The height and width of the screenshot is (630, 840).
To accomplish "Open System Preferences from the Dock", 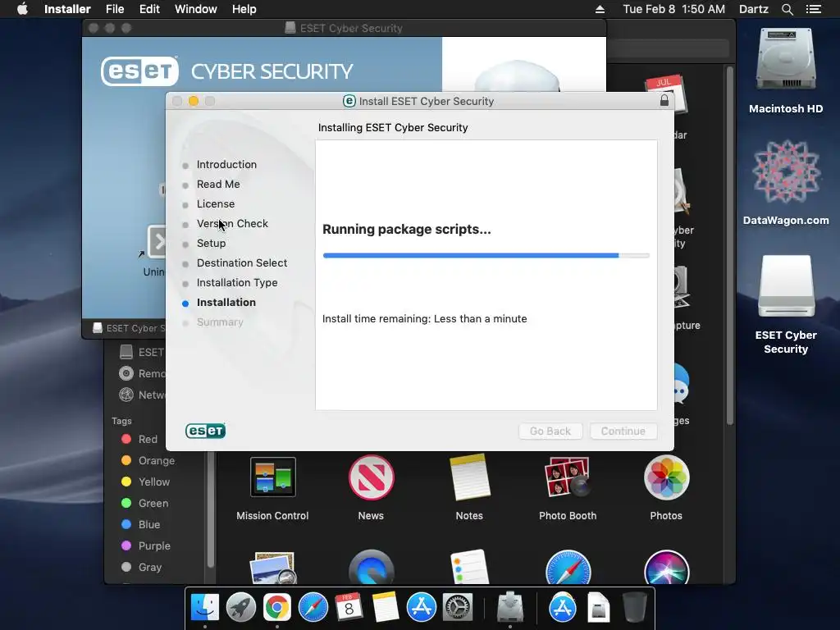I will [457, 608].
